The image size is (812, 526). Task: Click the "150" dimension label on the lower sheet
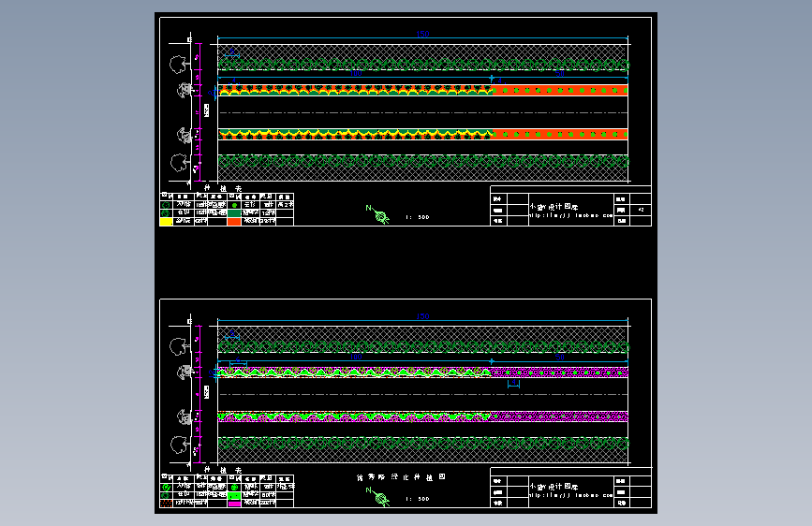[422, 315]
